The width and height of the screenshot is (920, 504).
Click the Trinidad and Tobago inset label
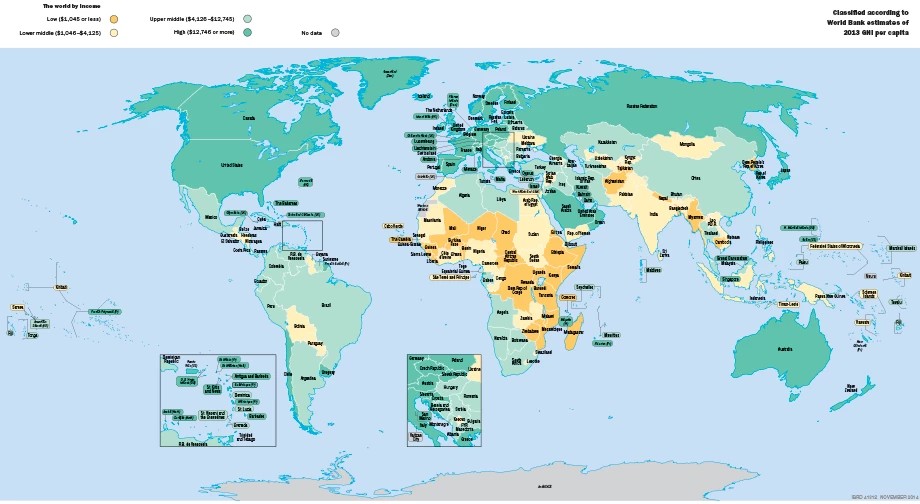pyautogui.click(x=246, y=437)
